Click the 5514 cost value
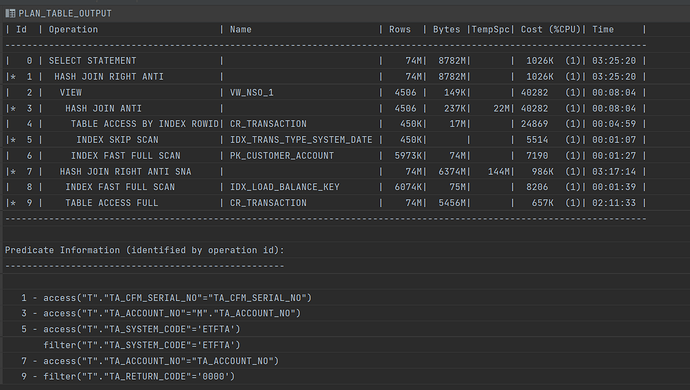This screenshot has height=390, width=690. click(x=537, y=140)
